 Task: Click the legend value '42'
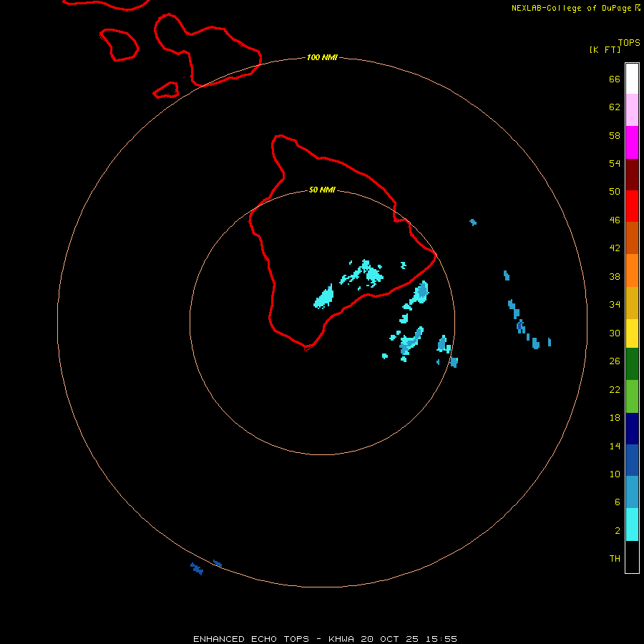[615, 248]
